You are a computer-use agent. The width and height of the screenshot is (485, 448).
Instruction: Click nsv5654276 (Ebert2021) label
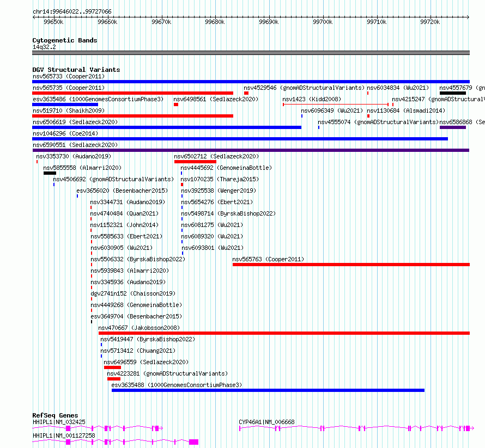(217, 202)
